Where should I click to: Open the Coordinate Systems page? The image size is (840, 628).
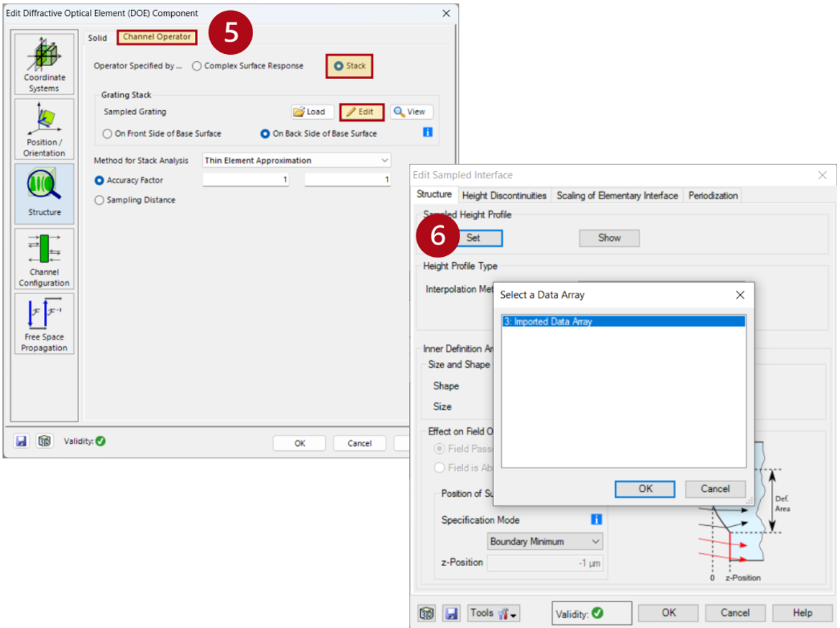tap(45, 64)
